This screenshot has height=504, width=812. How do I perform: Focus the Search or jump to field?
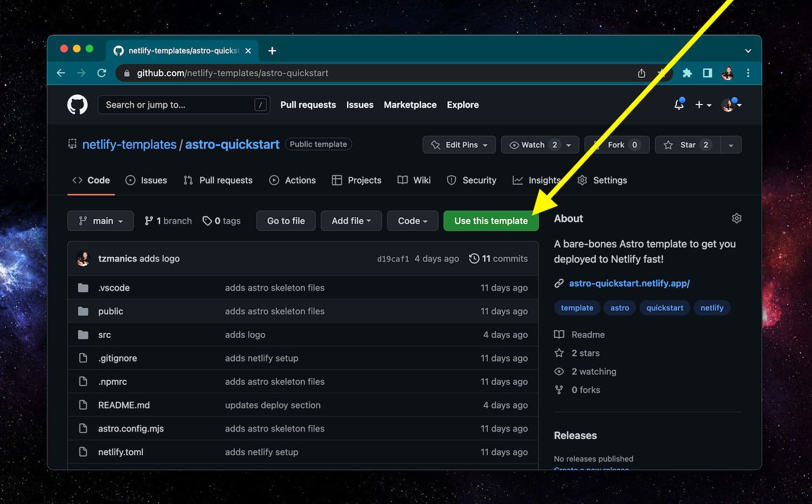184,104
